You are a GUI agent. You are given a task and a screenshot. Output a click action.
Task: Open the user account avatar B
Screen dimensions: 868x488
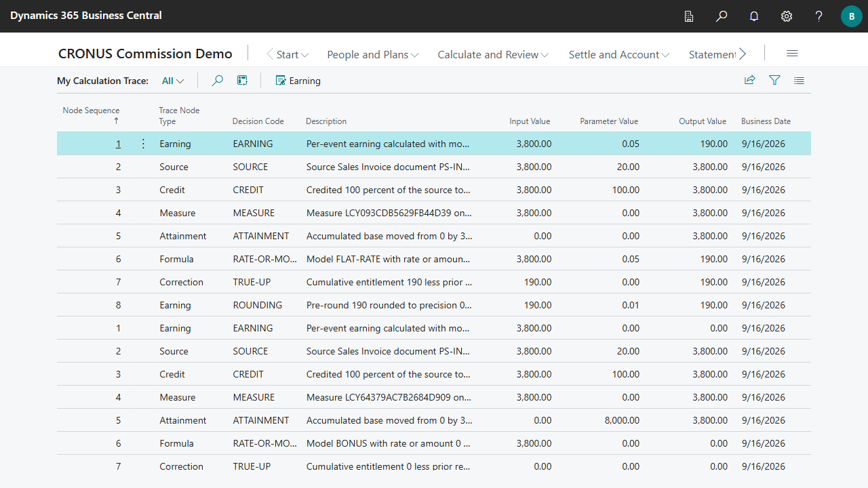point(852,16)
